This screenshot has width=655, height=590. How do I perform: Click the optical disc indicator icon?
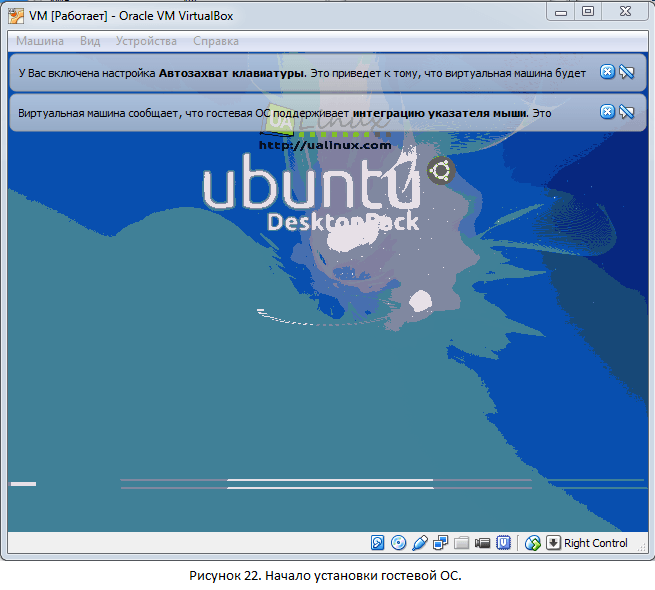tap(399, 543)
